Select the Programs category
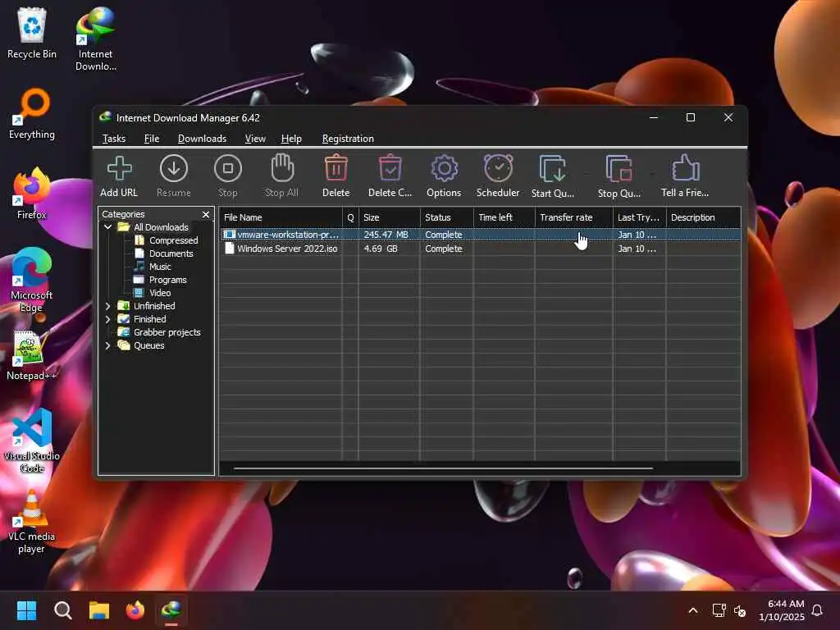The width and height of the screenshot is (840, 630). click(x=167, y=280)
